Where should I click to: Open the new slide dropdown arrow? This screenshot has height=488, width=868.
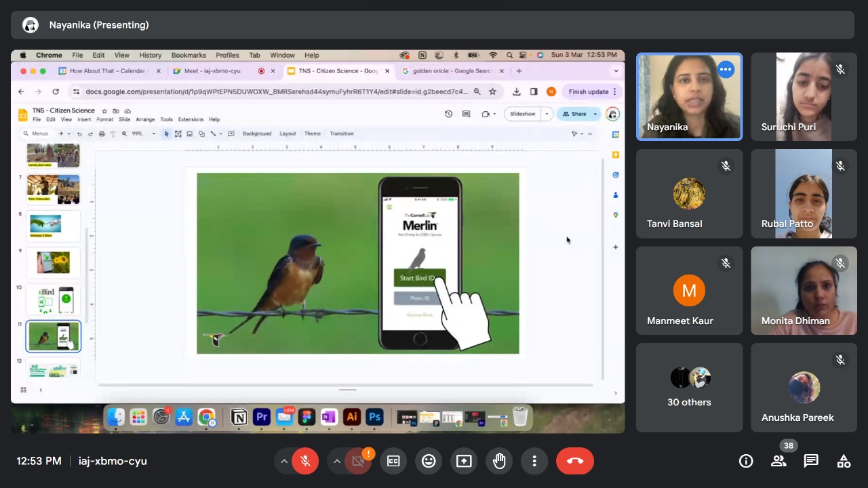coord(68,134)
